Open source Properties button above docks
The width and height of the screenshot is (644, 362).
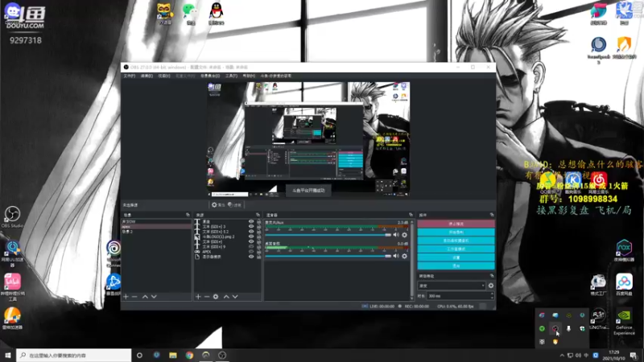tap(218, 205)
